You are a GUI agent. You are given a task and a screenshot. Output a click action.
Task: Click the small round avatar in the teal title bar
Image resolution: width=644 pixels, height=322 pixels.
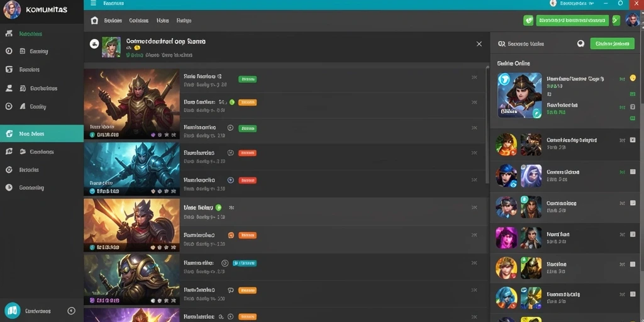pos(553,3)
